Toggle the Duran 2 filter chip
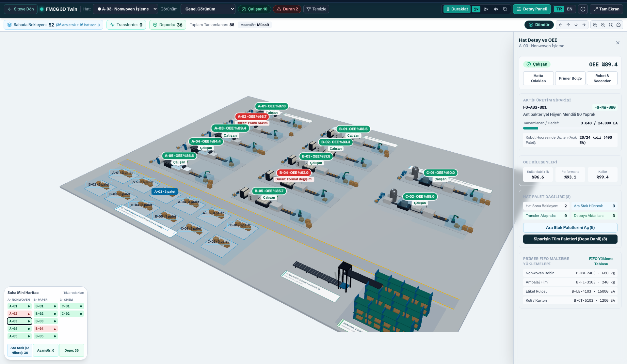 tap(287, 9)
